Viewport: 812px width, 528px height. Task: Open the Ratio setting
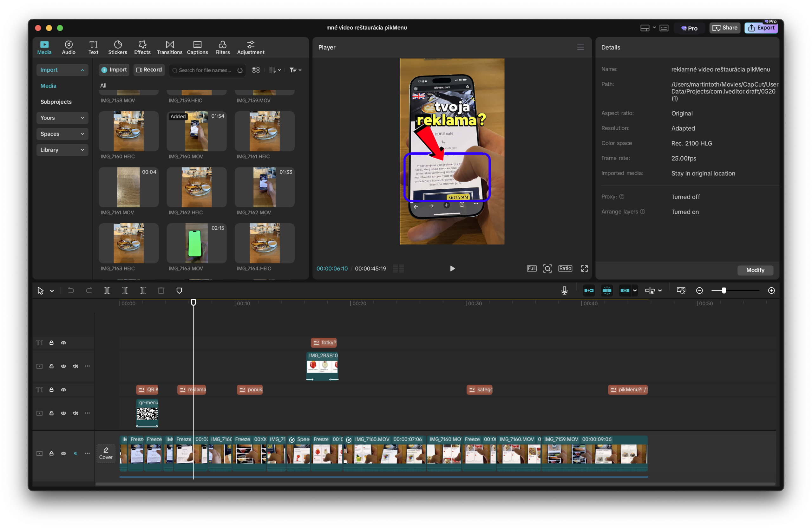click(x=565, y=268)
